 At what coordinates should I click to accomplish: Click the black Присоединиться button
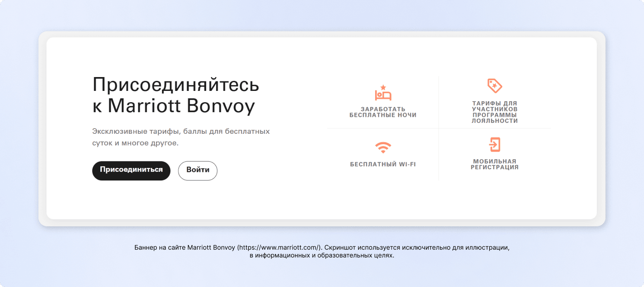pyautogui.click(x=131, y=171)
